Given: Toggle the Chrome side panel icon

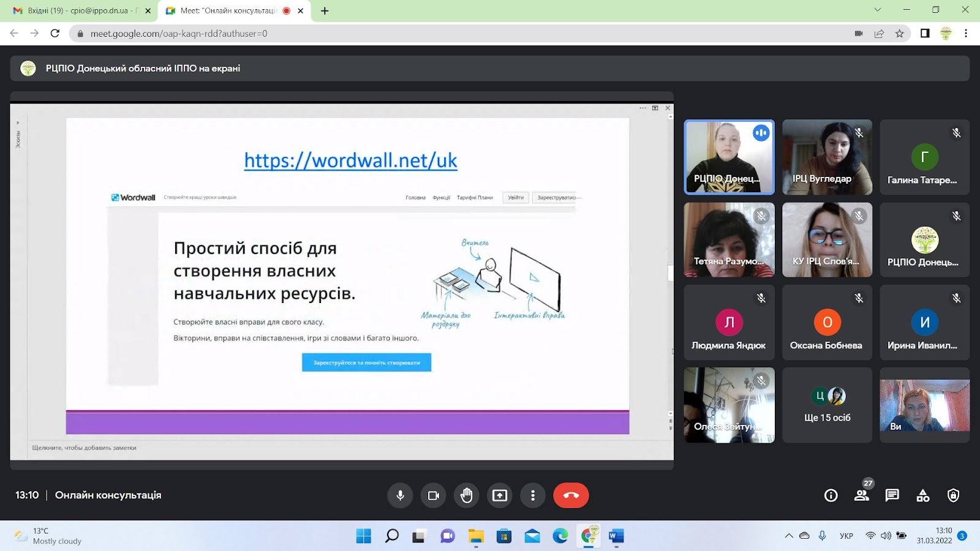Looking at the screenshot, I should [x=925, y=34].
